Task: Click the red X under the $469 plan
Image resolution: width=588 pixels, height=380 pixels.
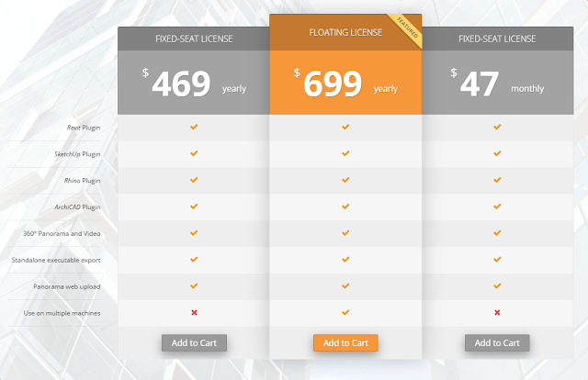Action: [x=194, y=313]
